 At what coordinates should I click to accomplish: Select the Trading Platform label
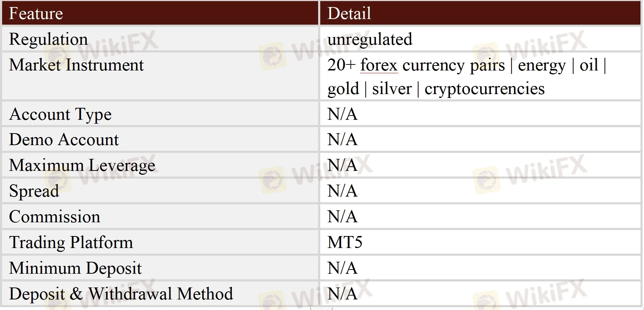[x=71, y=242]
